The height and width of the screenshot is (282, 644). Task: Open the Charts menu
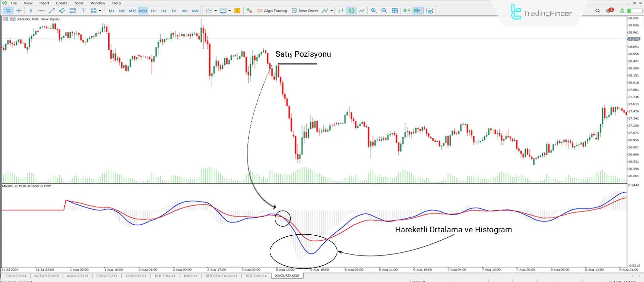pos(61,3)
